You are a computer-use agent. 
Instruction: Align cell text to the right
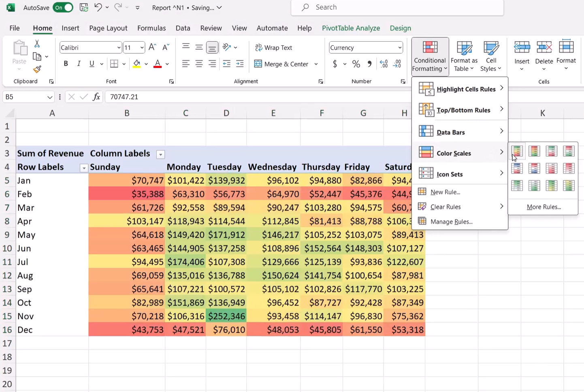click(212, 64)
